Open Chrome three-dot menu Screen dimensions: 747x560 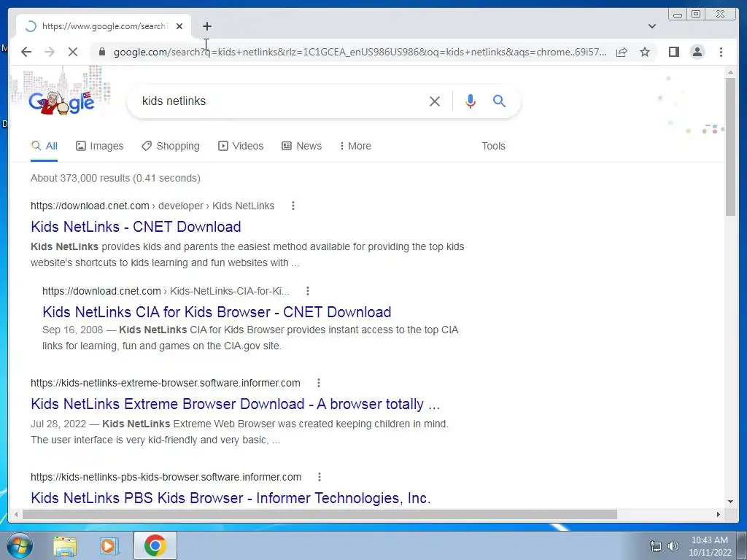coord(721,52)
